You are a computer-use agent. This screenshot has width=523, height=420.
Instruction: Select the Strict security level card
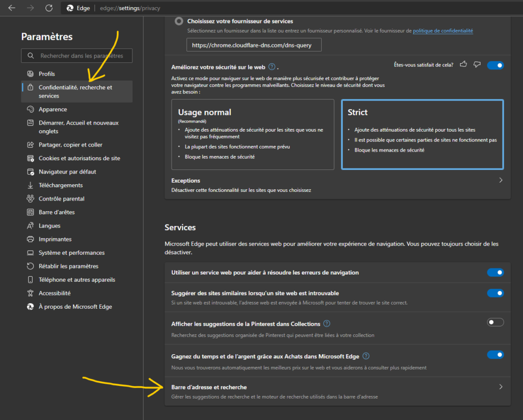tap(422, 134)
